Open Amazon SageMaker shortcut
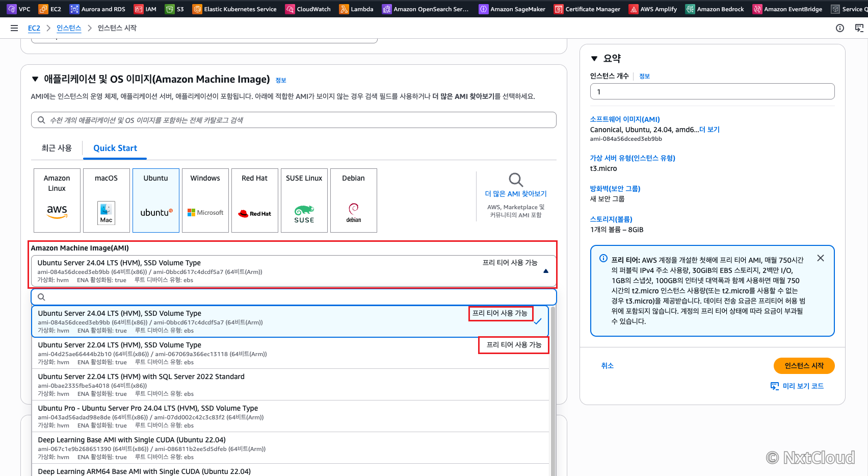 click(x=512, y=9)
